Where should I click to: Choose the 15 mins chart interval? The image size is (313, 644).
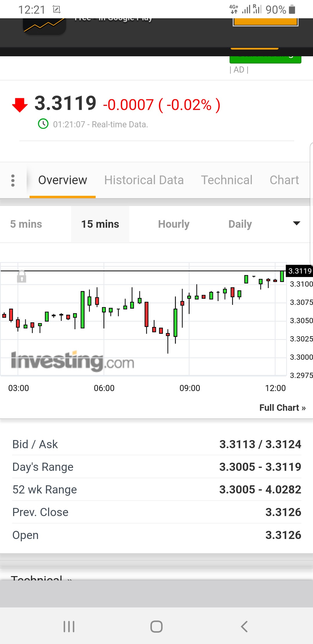100,224
